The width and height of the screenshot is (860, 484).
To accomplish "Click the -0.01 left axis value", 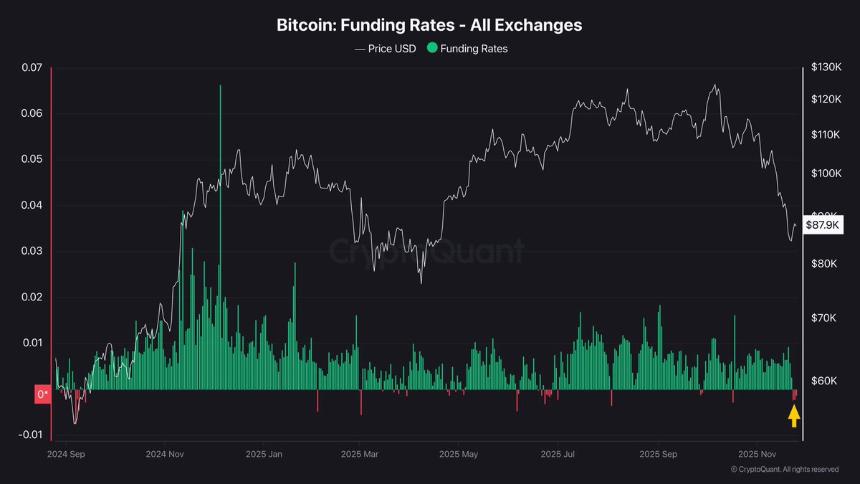I will point(32,434).
